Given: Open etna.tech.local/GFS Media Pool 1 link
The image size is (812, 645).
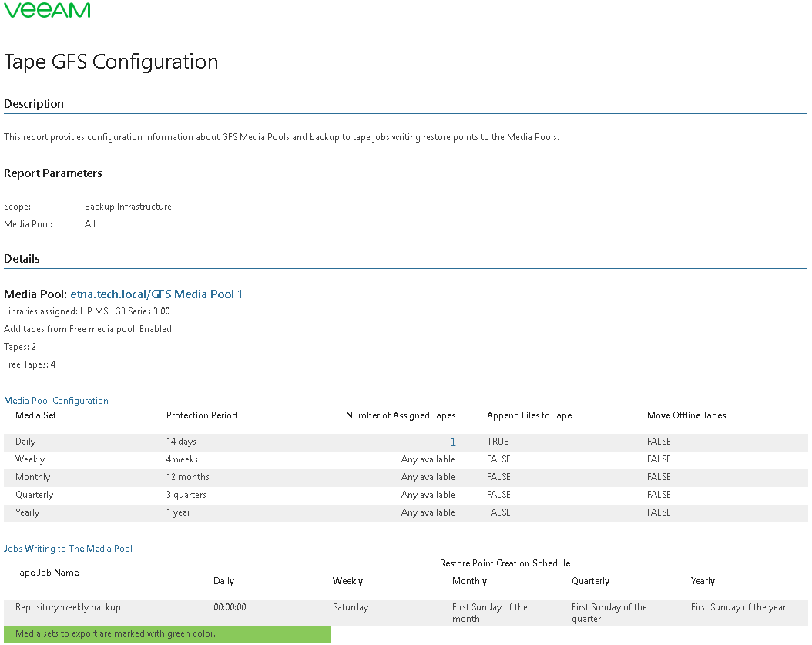Looking at the screenshot, I should (x=156, y=294).
